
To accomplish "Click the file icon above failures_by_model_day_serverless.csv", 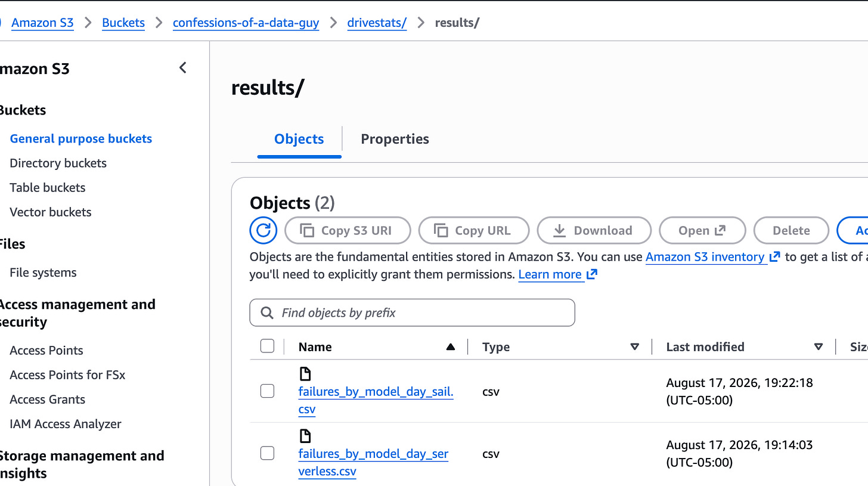I will (x=305, y=436).
